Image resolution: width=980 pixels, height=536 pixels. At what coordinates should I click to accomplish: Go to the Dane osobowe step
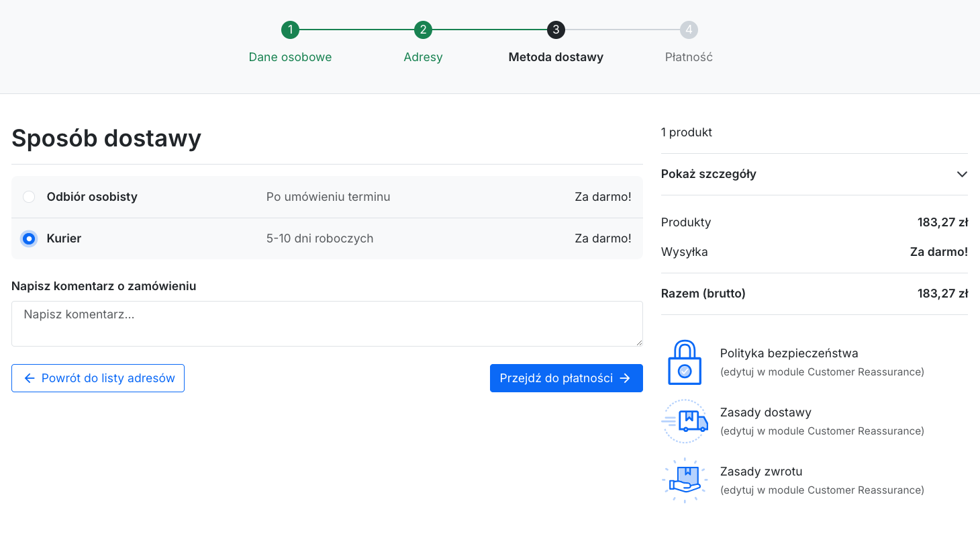tap(290, 57)
